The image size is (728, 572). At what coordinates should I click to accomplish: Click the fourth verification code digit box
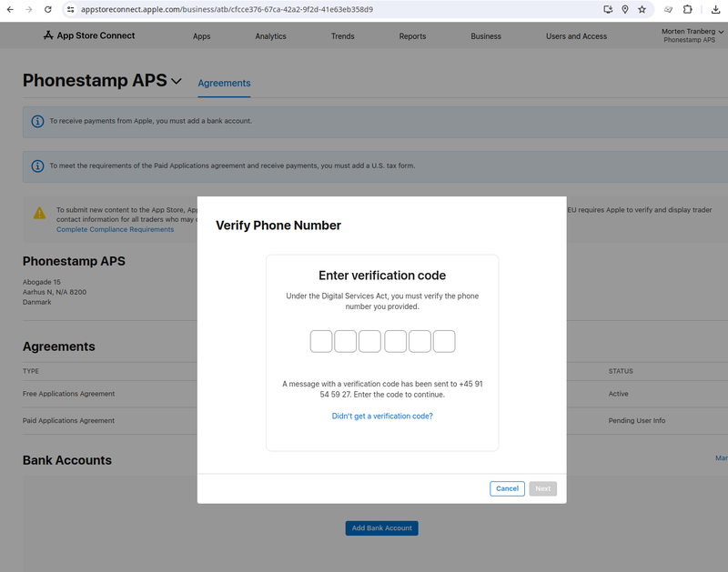[396, 341]
